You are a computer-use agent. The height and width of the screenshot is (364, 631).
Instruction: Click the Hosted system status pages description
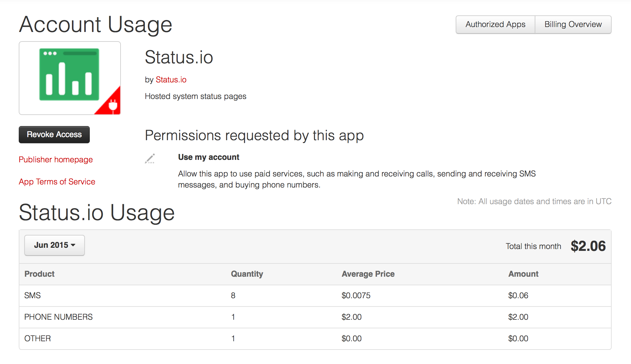pos(196,96)
